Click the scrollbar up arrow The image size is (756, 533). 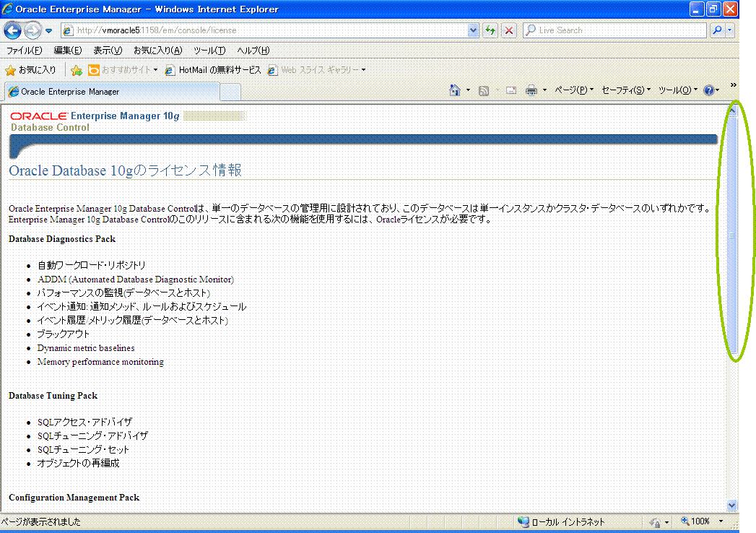point(732,111)
